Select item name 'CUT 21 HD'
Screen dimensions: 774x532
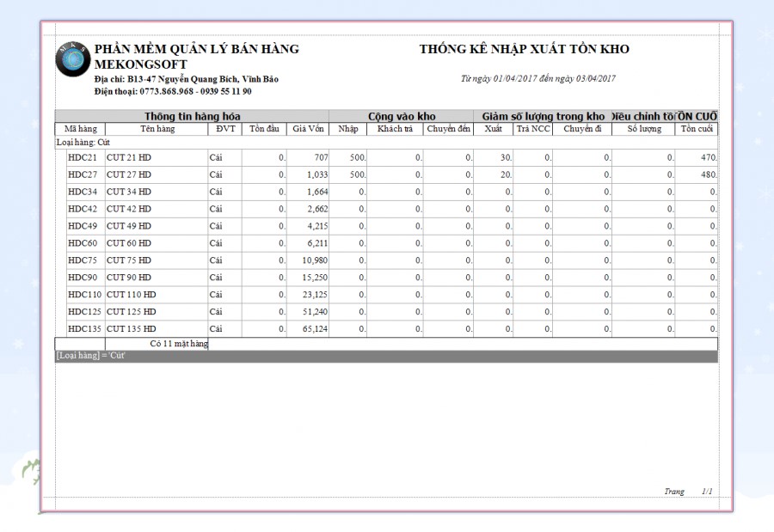pos(129,157)
